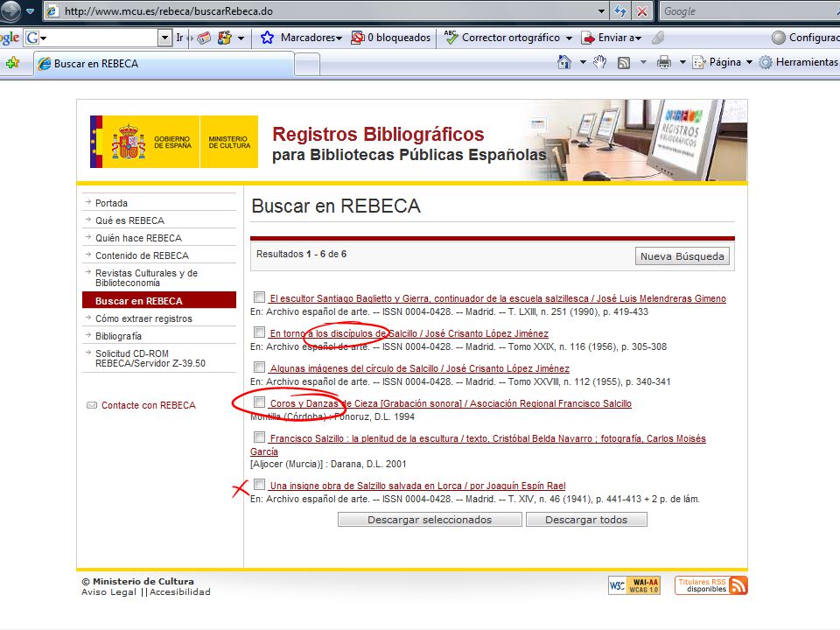The width and height of the screenshot is (840, 630).
Task: Click the empty new tab button
Action: click(307, 65)
